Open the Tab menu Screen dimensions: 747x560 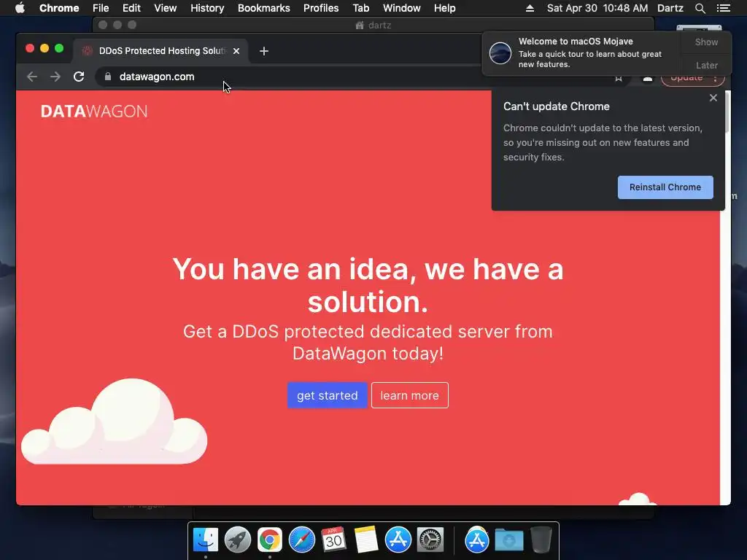coord(360,8)
